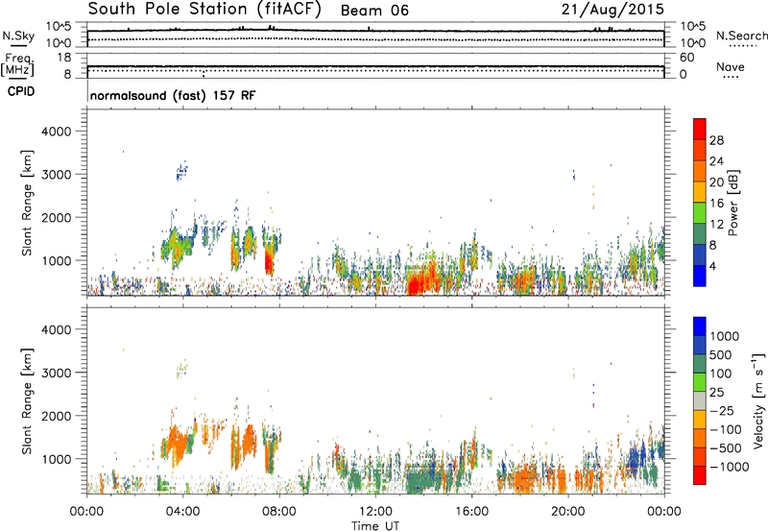Click the gray -25 to 25 velocity swatch

[x=700, y=401]
